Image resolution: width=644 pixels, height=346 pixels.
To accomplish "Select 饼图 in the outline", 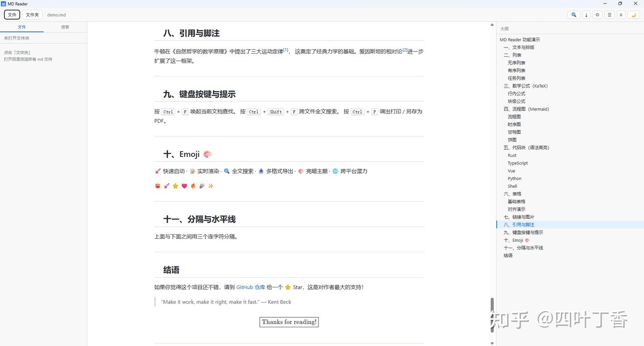I will (512, 140).
